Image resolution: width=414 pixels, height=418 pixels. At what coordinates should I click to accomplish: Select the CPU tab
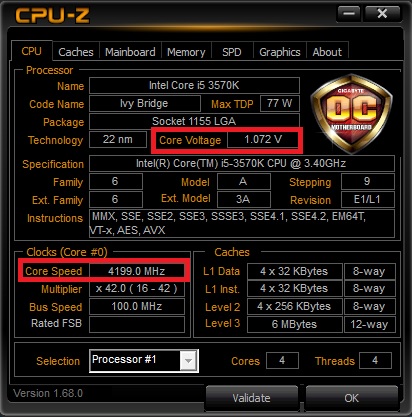tap(32, 51)
